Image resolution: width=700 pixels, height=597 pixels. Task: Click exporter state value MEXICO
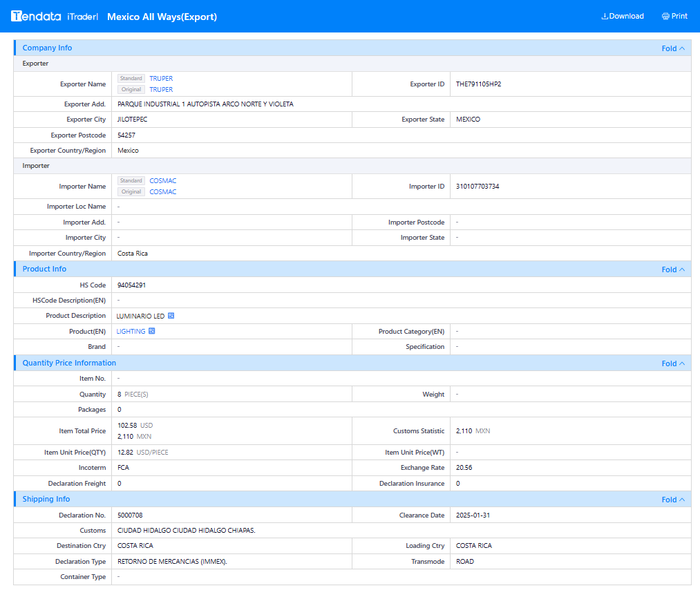[468, 120]
